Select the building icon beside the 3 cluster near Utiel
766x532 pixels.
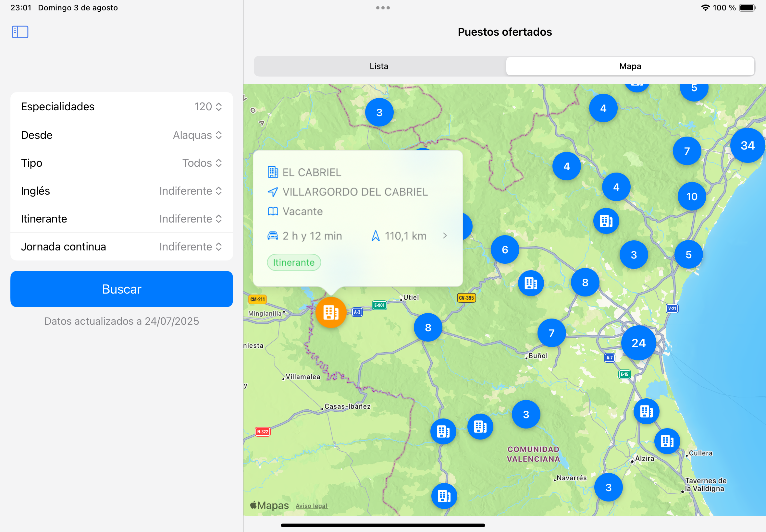[x=531, y=283]
